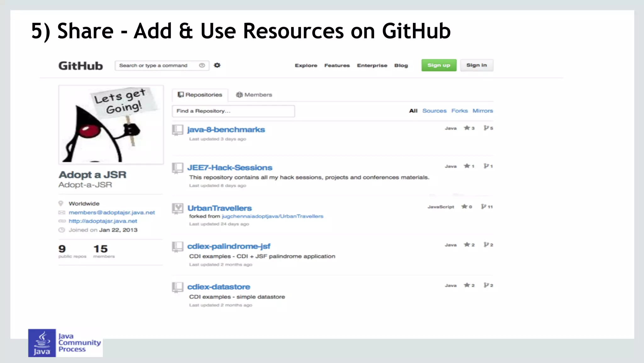
Task: Click the Java Community Process logo
Action: [65, 343]
